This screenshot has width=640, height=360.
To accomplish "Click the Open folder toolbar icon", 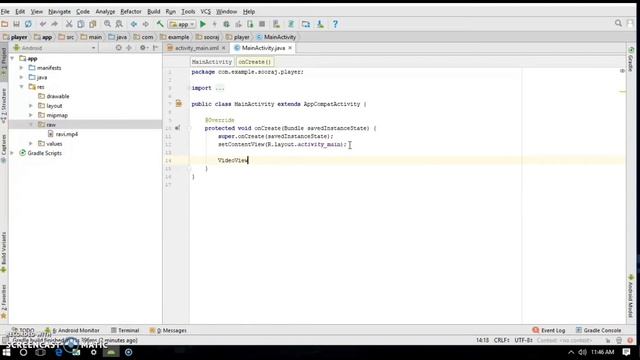I will (x=5, y=24).
